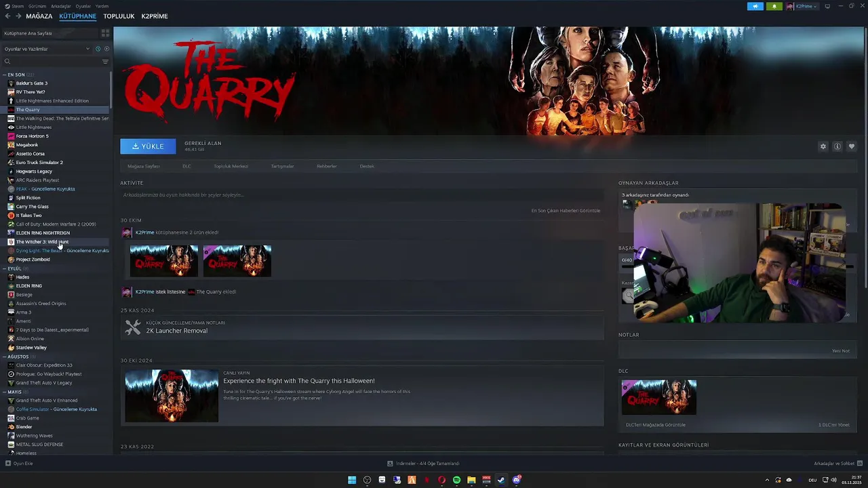This screenshot has height=488, width=868.
Task: Open advanced filter options icon
Action: [x=105, y=62]
